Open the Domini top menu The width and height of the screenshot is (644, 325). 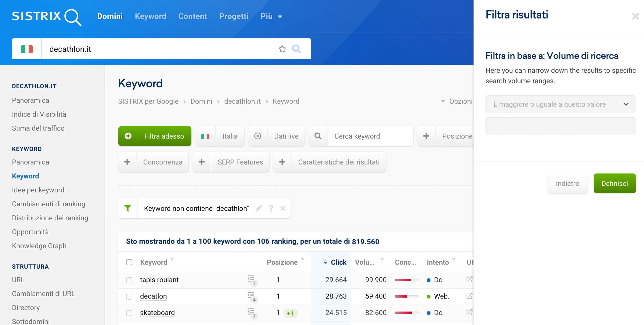tap(110, 16)
